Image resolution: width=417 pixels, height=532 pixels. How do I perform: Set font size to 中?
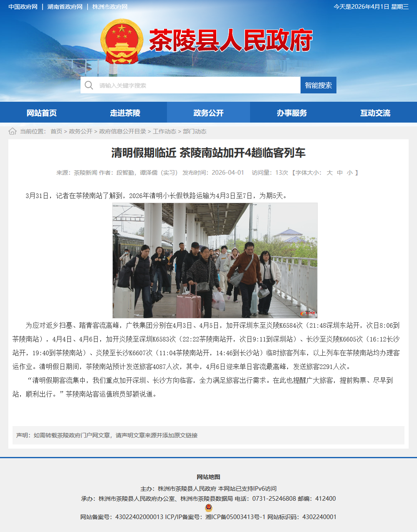[x=340, y=173]
